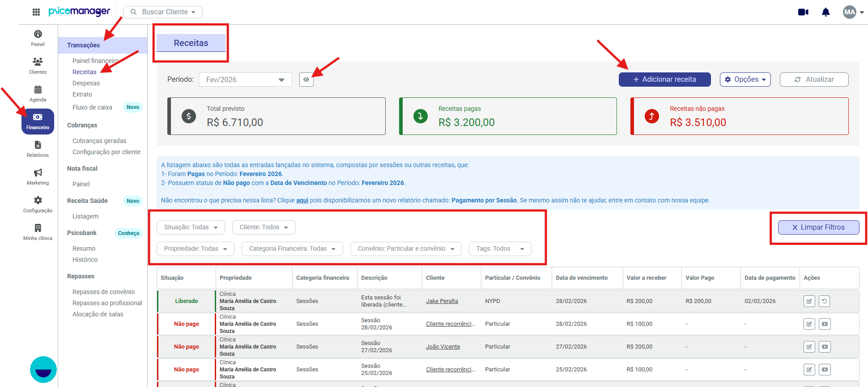Click the Transações section header
868x387 pixels.
point(102,45)
